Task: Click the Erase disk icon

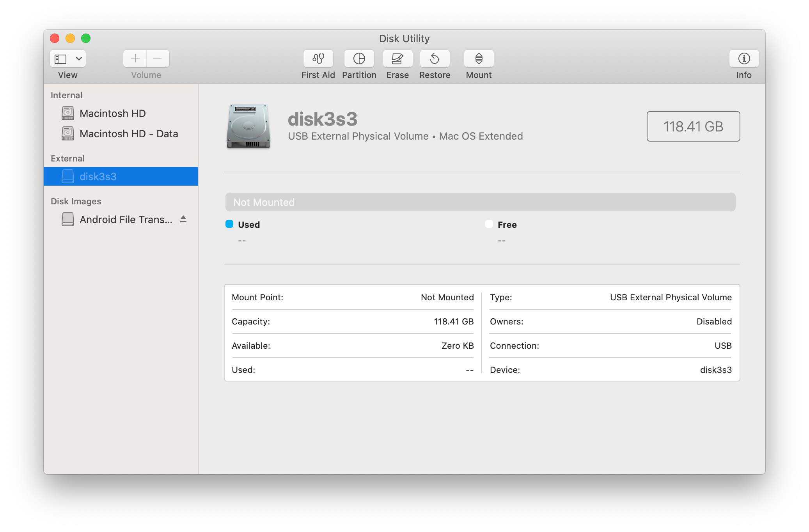Action: pos(397,59)
